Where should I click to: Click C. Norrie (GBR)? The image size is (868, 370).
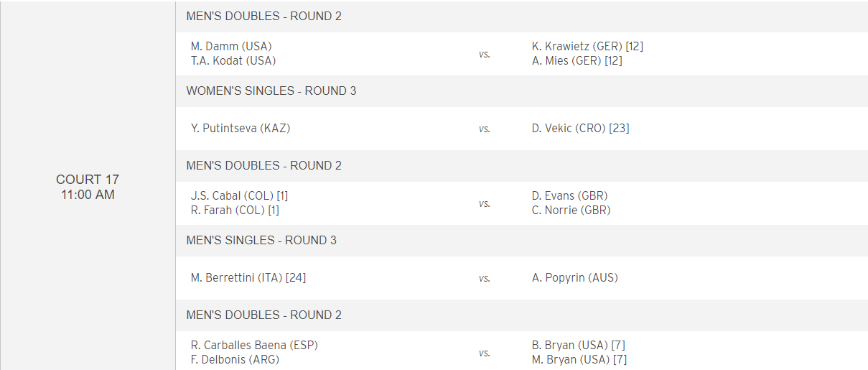tap(571, 211)
